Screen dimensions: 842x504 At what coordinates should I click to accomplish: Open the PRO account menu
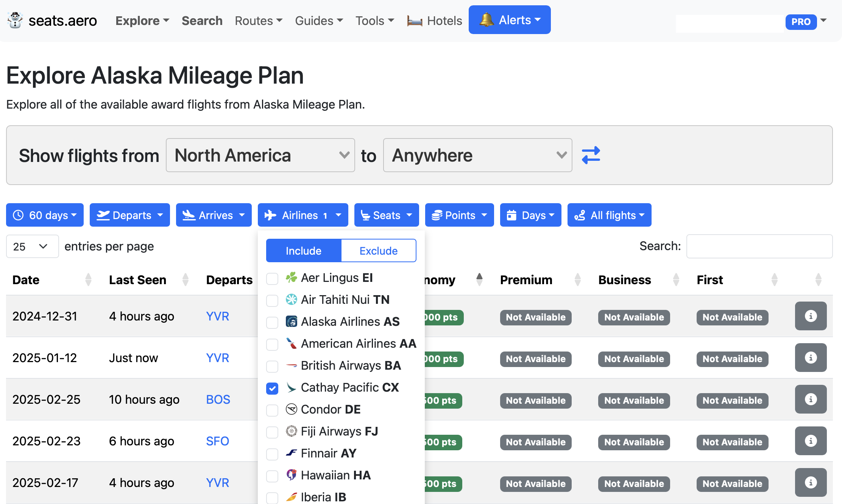(806, 22)
